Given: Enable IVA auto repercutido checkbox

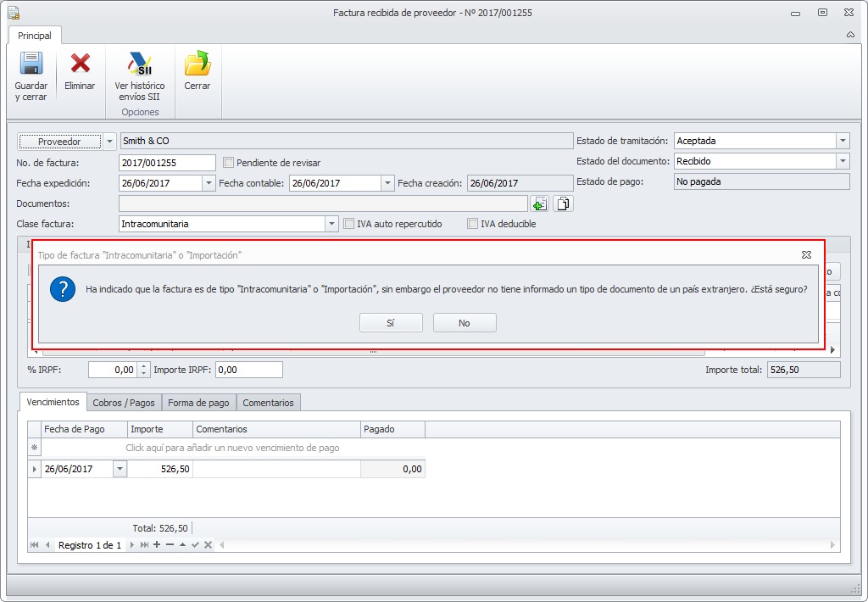Looking at the screenshot, I should click(348, 224).
